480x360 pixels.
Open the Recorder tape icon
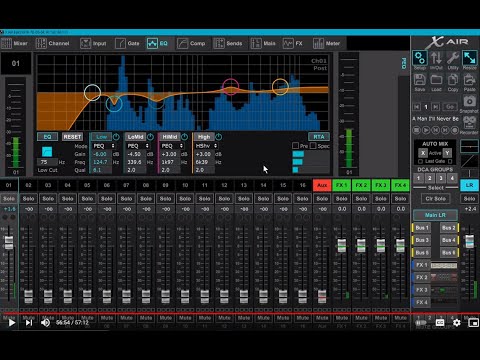469,123
